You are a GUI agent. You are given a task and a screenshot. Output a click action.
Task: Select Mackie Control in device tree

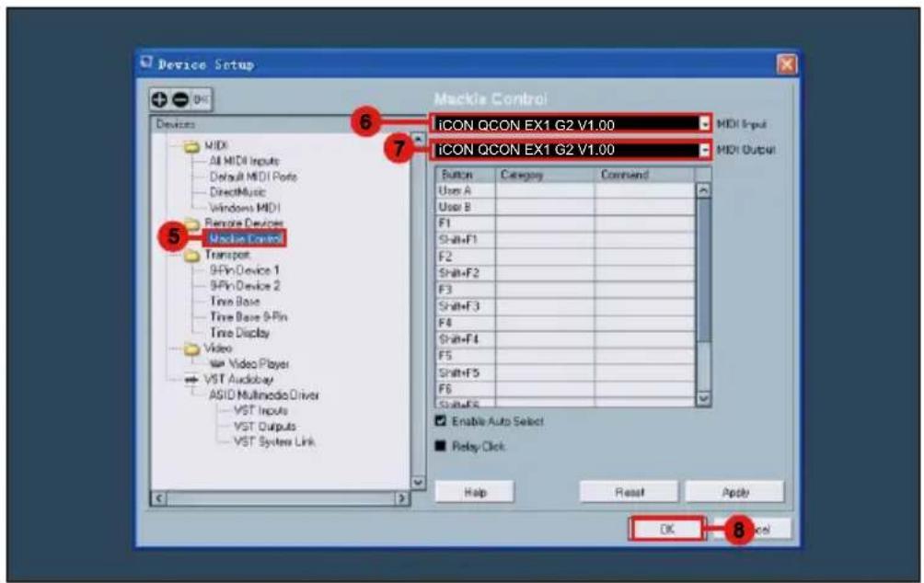245,238
